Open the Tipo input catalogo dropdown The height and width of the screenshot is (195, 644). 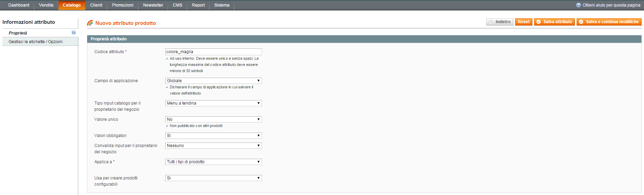click(x=214, y=103)
